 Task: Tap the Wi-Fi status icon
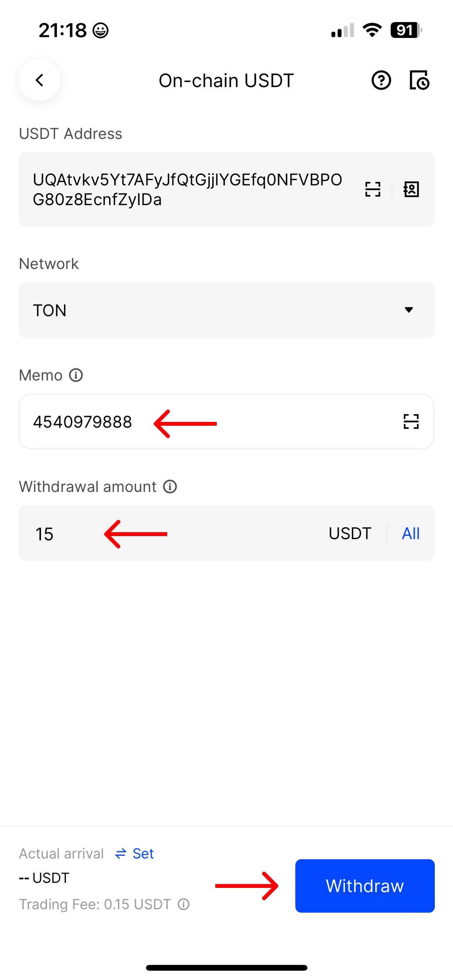[372, 30]
